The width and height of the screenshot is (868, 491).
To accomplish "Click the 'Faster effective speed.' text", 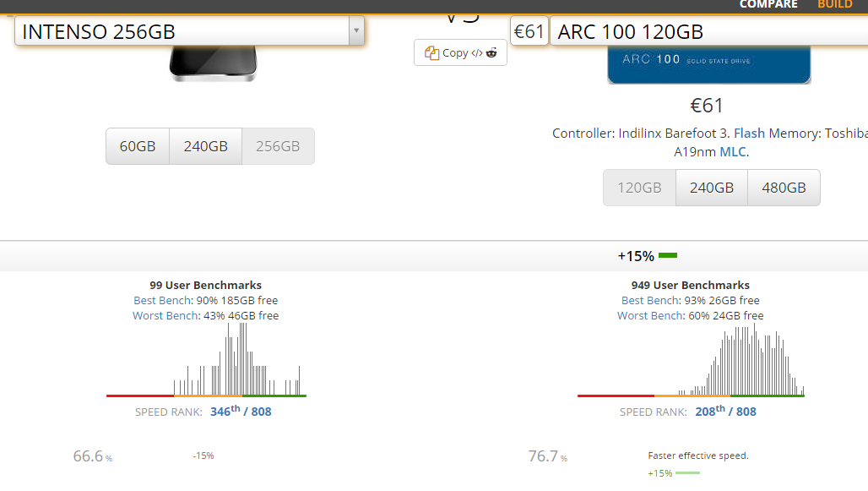I will [698, 456].
